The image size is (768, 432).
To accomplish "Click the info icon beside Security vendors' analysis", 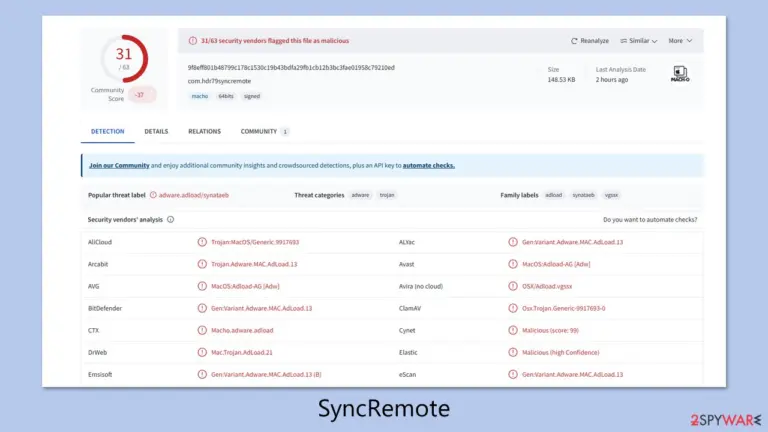I will [170, 219].
